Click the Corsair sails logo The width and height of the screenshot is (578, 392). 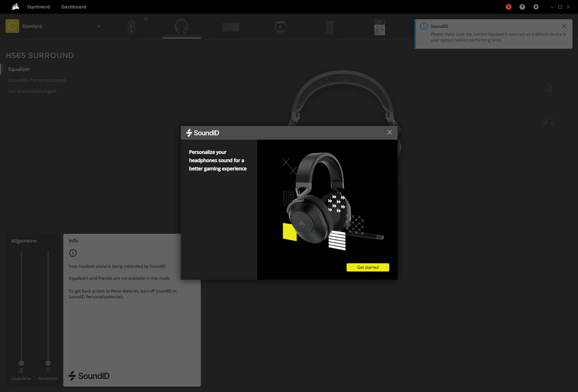point(15,6)
